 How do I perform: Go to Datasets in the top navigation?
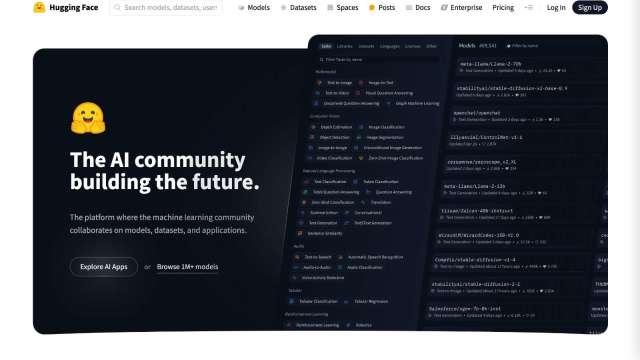298,7
